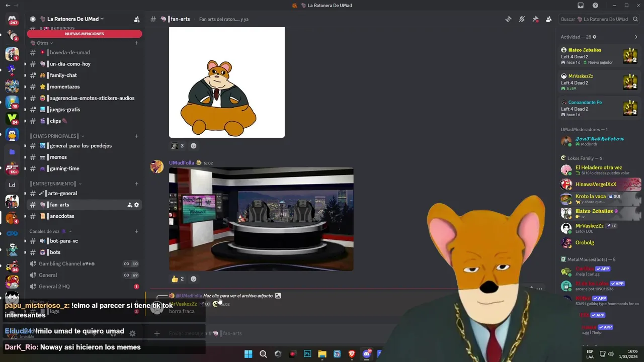644x362 pixels.
Task: Open the memes channel
Action: point(85,157)
